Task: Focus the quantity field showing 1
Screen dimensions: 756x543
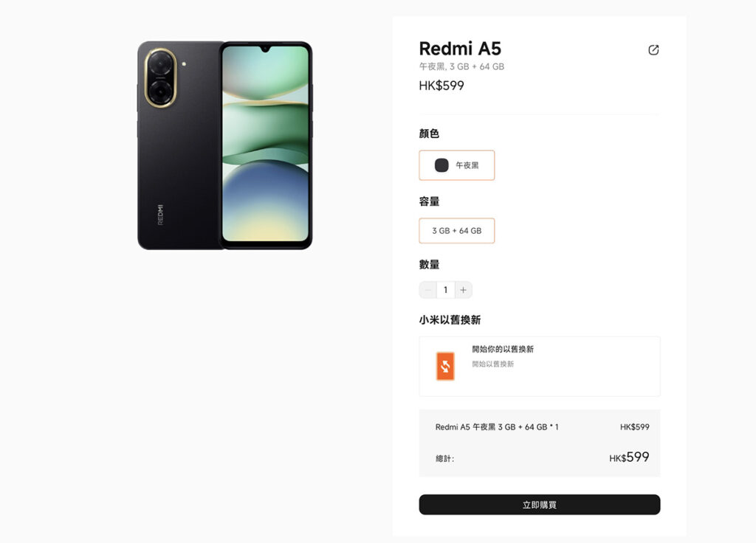Action: (x=445, y=290)
